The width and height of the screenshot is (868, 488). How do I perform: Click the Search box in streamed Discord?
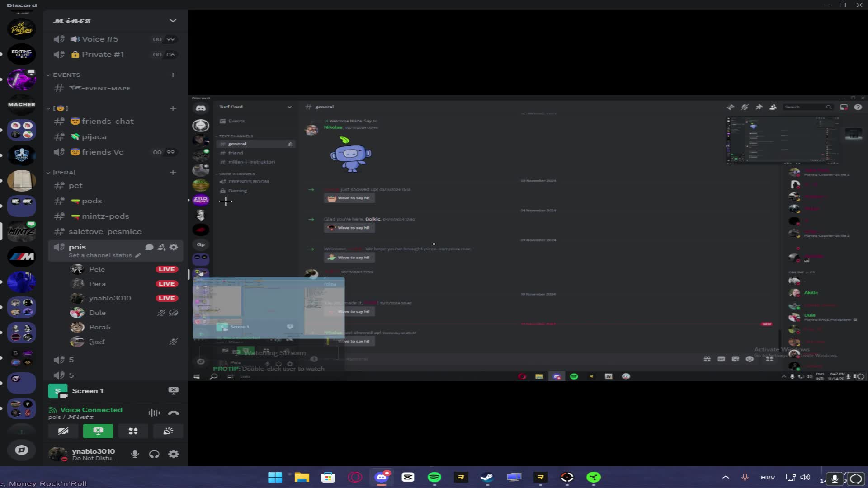pyautogui.click(x=808, y=107)
